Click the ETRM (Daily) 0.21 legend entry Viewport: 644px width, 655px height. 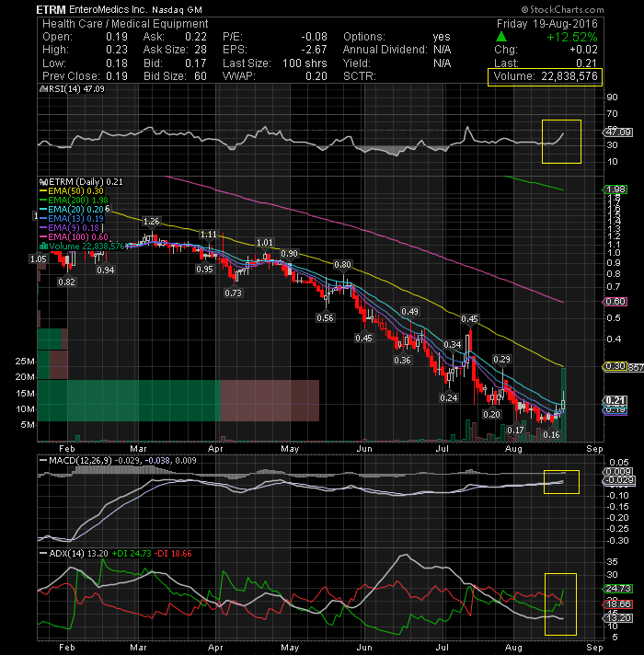coord(82,182)
